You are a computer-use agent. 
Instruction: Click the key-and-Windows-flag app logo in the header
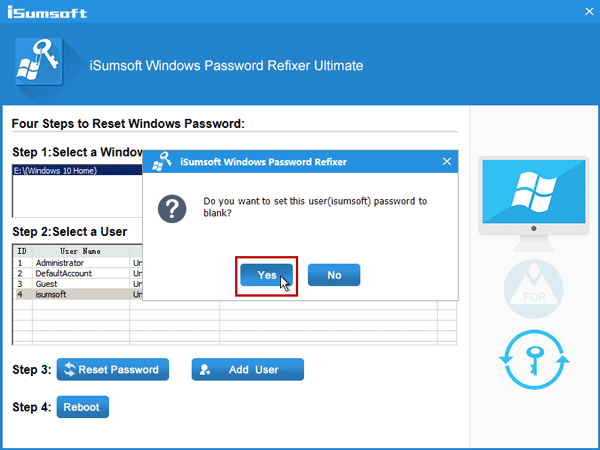tap(39, 62)
